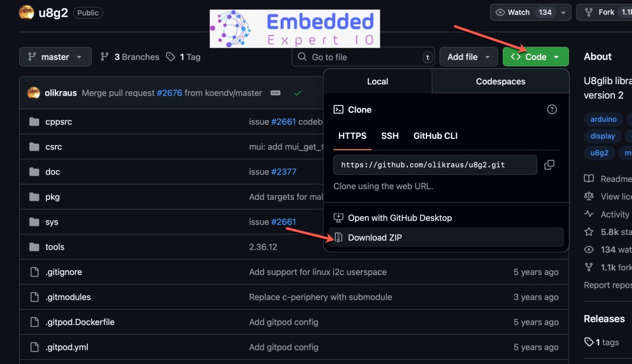
Task: Open the master branch dropdown
Action: click(x=55, y=57)
